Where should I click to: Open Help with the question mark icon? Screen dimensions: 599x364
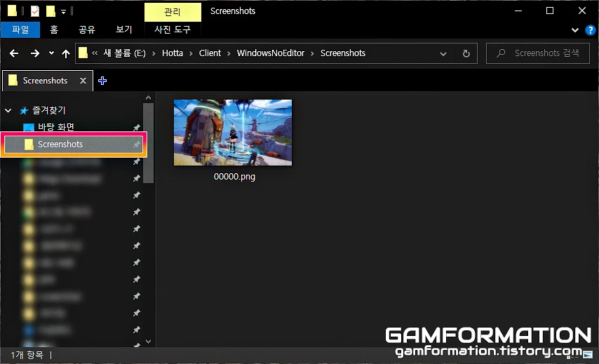(x=590, y=29)
